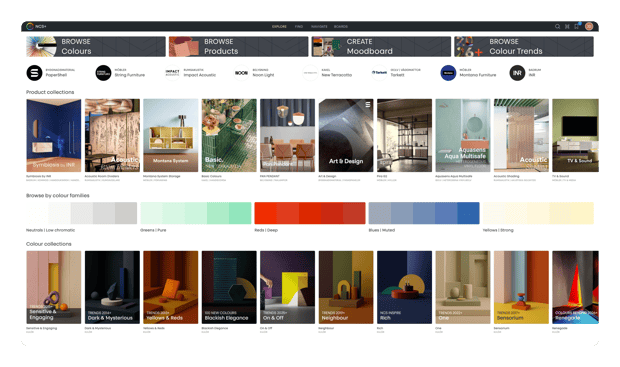
Task: Open the Acoustic Room Dividers collection
Action: (112, 135)
